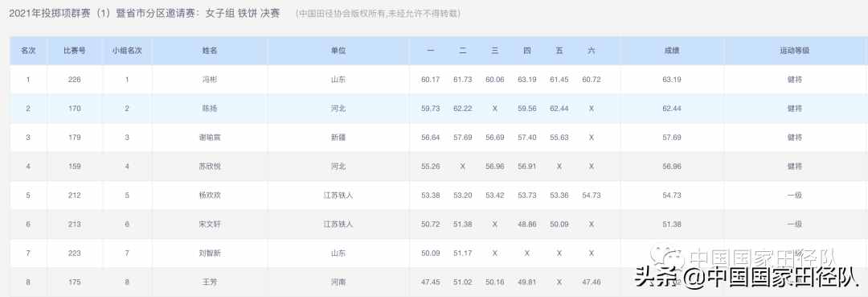Click fifth attempt value 61.45
The width and height of the screenshot is (868, 297).
point(559,80)
